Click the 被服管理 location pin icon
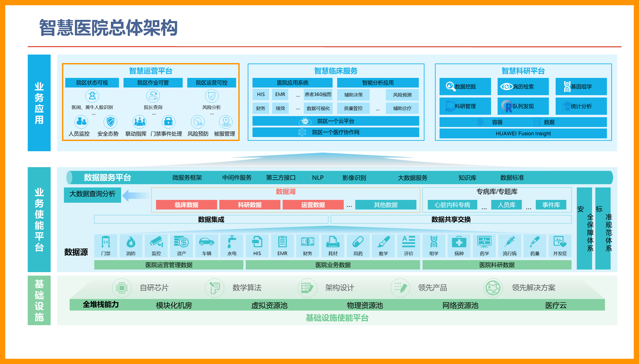 click(x=226, y=122)
